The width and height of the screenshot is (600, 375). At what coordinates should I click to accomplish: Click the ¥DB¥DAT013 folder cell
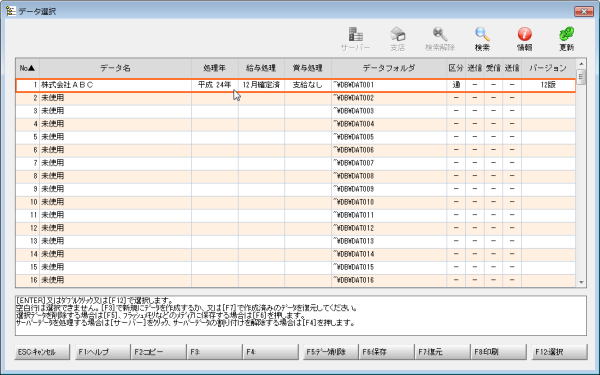(x=389, y=241)
